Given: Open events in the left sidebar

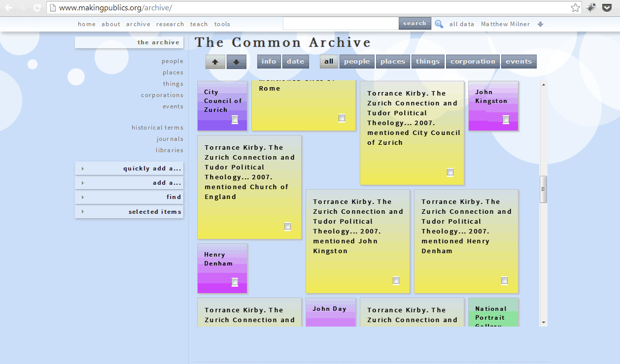Looking at the screenshot, I should click(173, 106).
